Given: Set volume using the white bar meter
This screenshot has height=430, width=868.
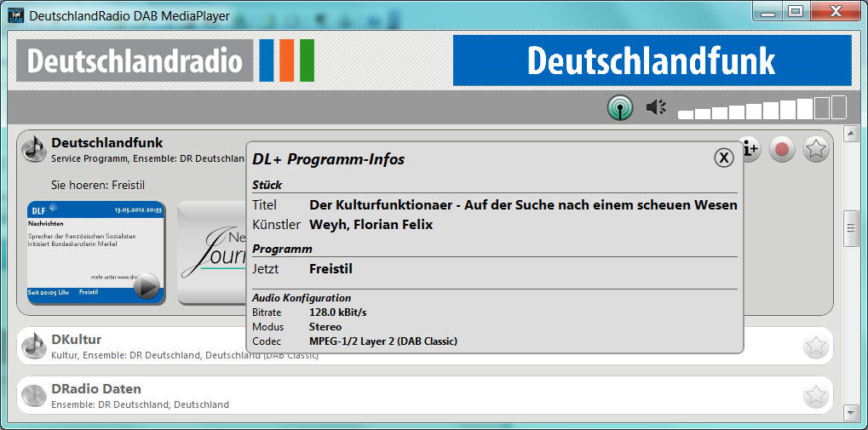Looking at the screenshot, I should click(762, 107).
